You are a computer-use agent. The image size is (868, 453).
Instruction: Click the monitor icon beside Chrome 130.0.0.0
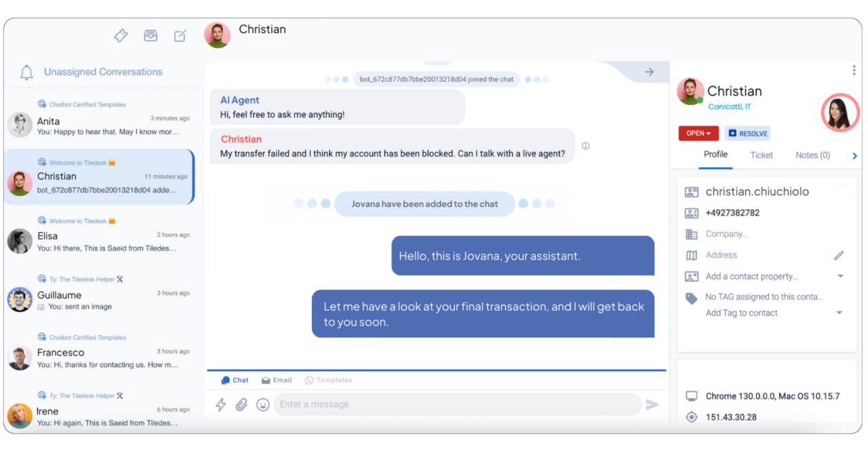[692, 397]
